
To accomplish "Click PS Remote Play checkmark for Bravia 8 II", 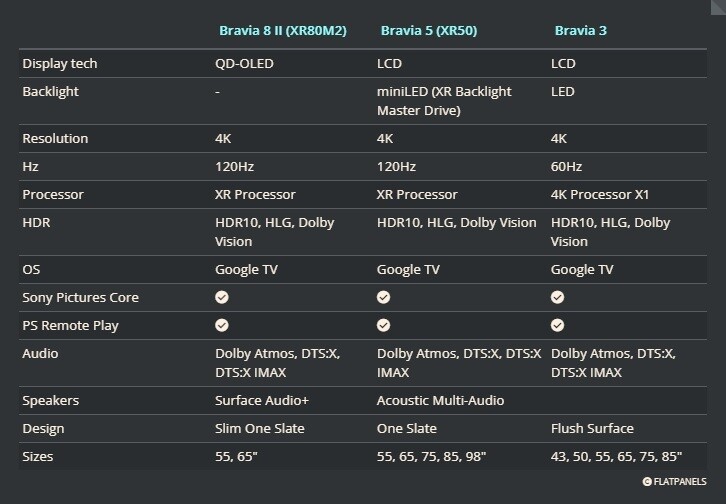I will coord(222,325).
